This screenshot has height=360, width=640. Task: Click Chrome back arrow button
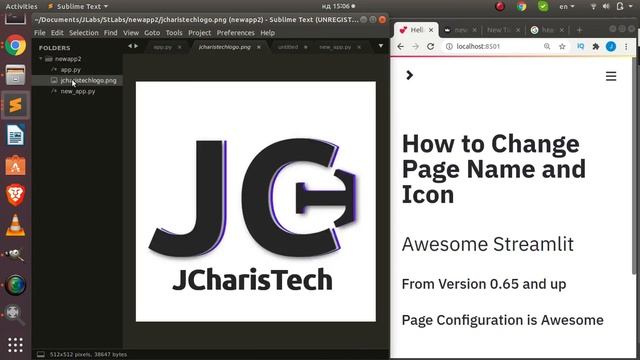400,47
